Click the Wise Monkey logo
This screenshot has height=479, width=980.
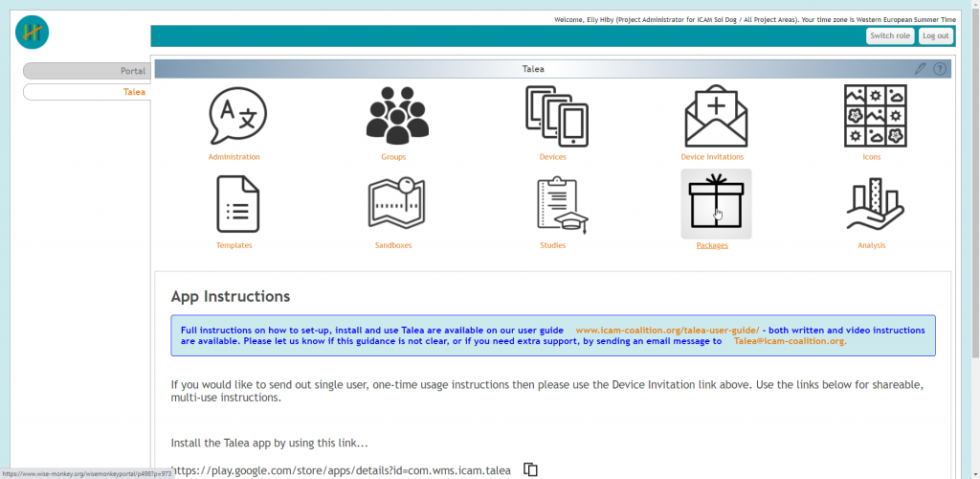pyautogui.click(x=32, y=33)
